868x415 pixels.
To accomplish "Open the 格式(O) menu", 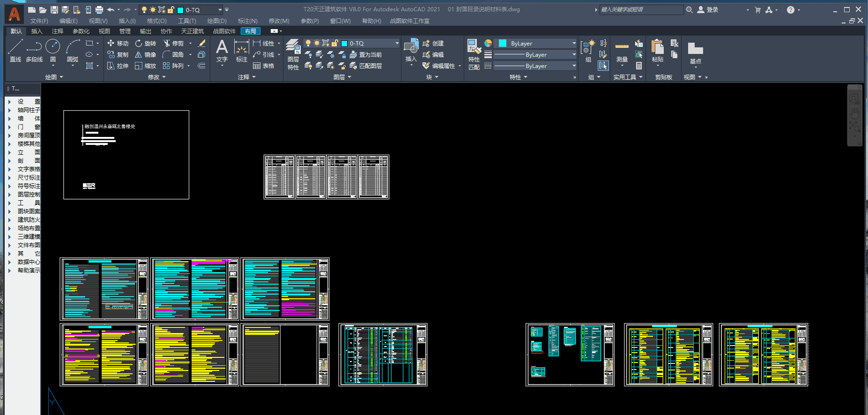I will point(156,21).
